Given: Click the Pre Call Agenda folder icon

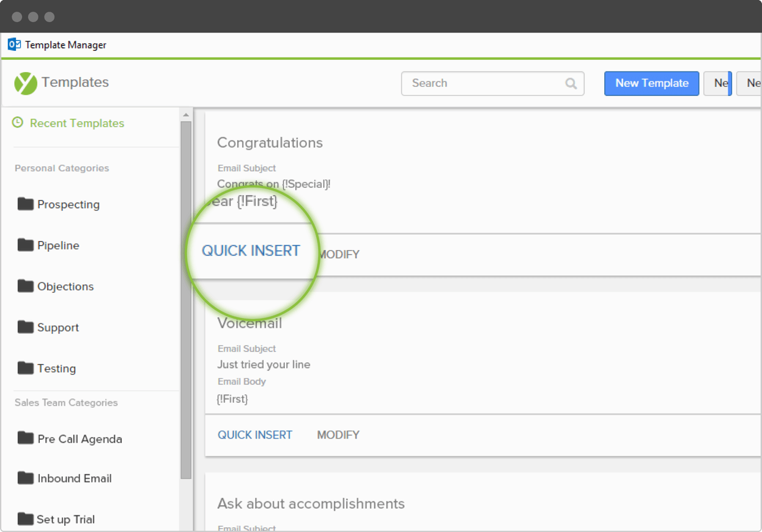Looking at the screenshot, I should pyautogui.click(x=26, y=438).
